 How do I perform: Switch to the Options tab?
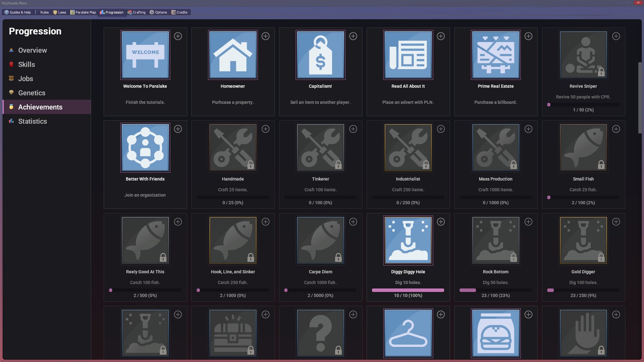158,12
